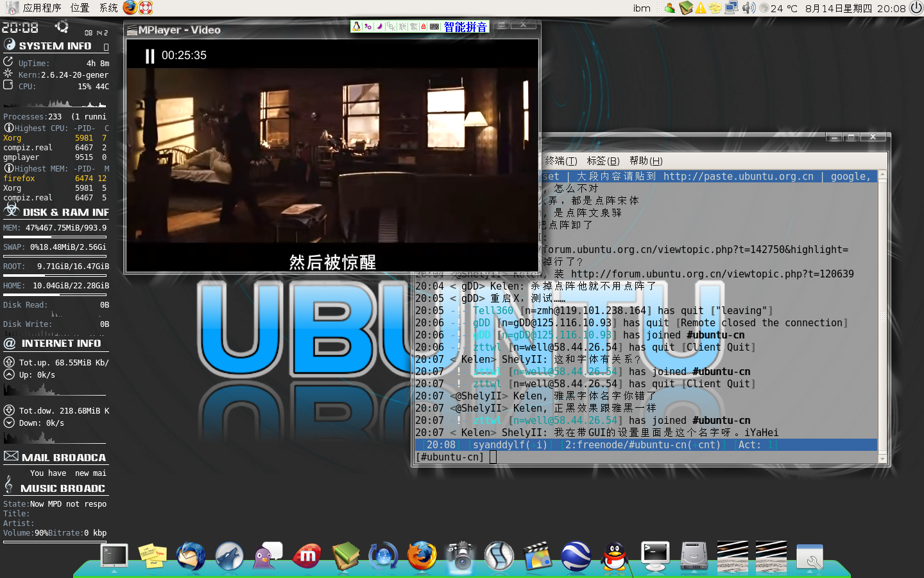Open the 标签(B) menu in terminal window

point(603,161)
